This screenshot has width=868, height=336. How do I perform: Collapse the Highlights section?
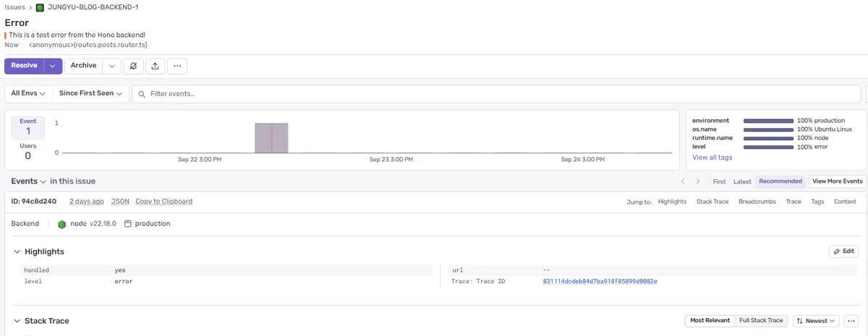click(17, 251)
